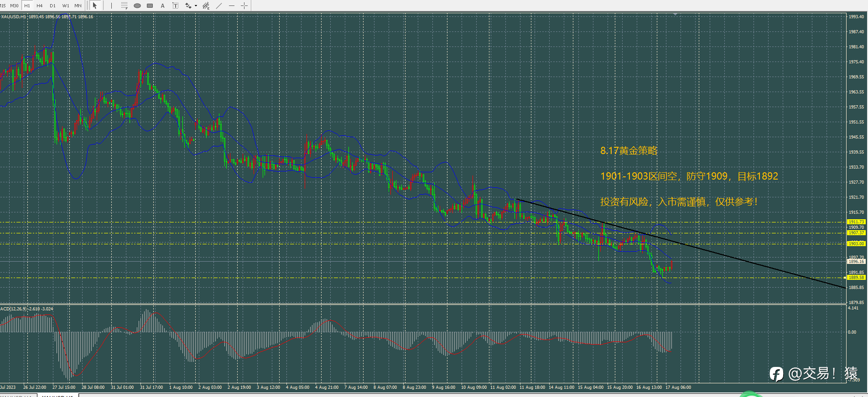The width and height of the screenshot is (868, 397).
Task: Toggle the H1 timeframe button
Action: 27,5
